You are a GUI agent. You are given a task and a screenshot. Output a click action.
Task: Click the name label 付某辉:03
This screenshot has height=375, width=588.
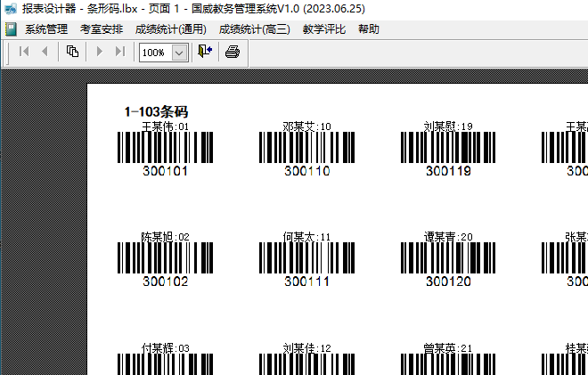(x=165, y=348)
